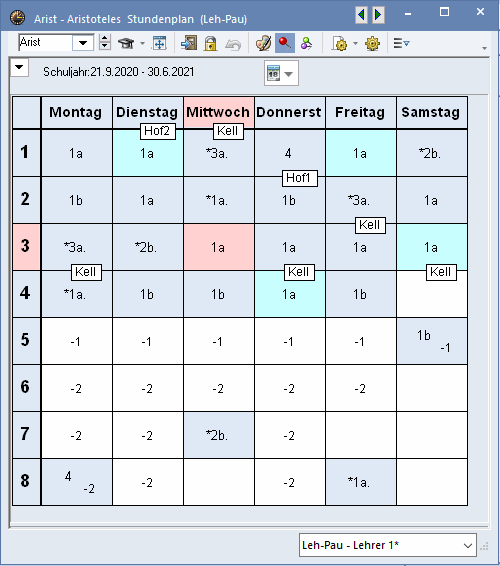Image resolution: width=500 pixels, height=566 pixels.
Task: Toggle the red pin tool
Action: coord(285,43)
